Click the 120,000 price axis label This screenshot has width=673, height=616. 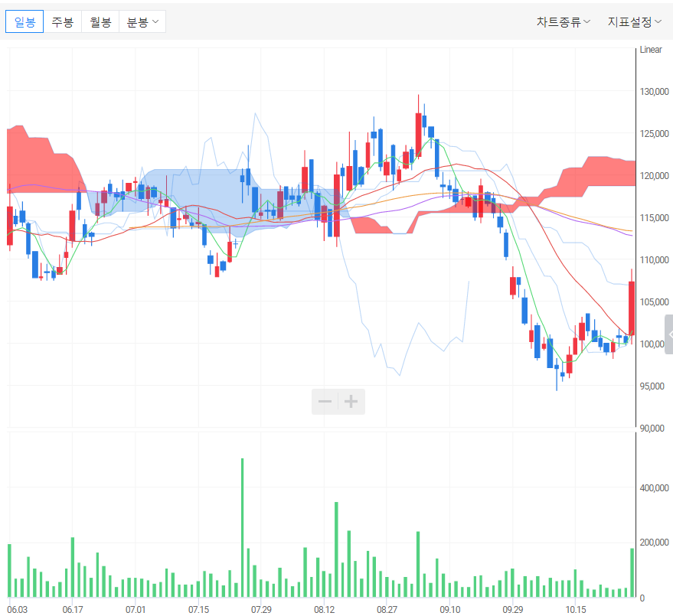(x=654, y=175)
